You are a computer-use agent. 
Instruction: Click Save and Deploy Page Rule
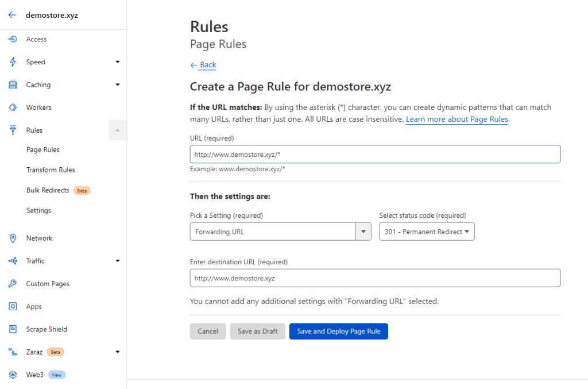point(339,331)
